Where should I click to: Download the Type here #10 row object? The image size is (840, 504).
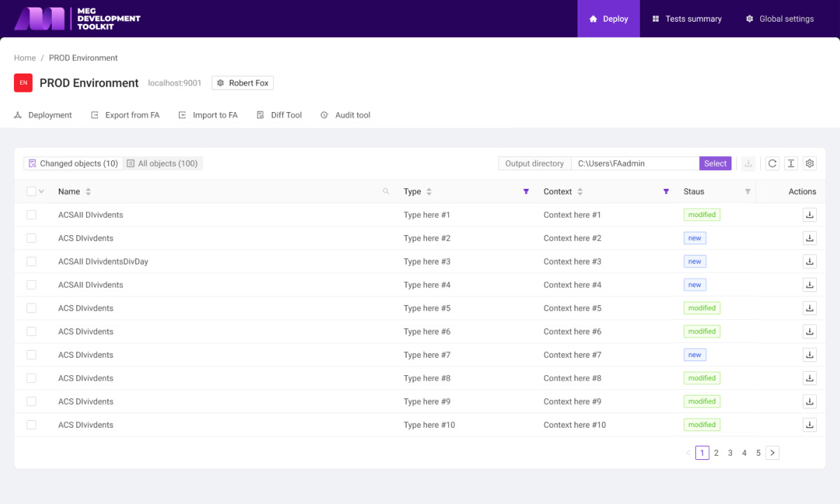pyautogui.click(x=809, y=425)
